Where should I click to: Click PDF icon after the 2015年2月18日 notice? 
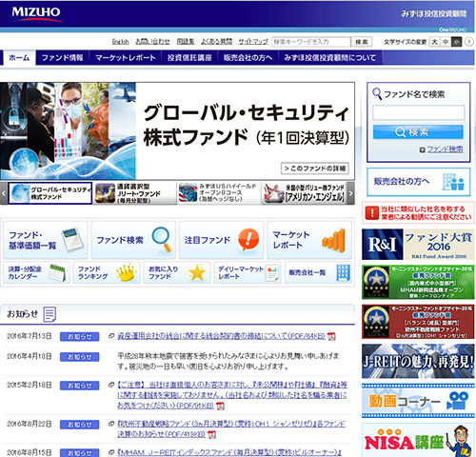point(220,406)
